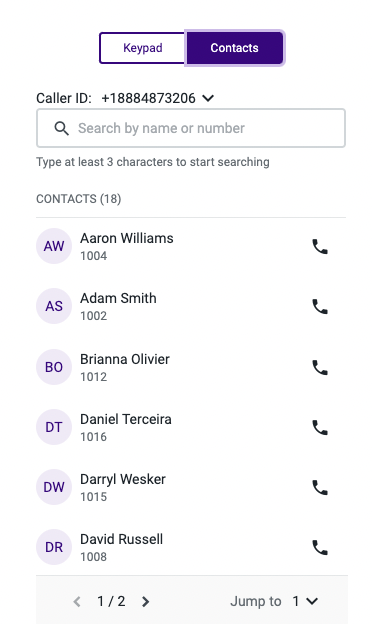Select the Darryl Wesker contact name
This screenshot has width=372, height=624.
pyautogui.click(x=123, y=479)
